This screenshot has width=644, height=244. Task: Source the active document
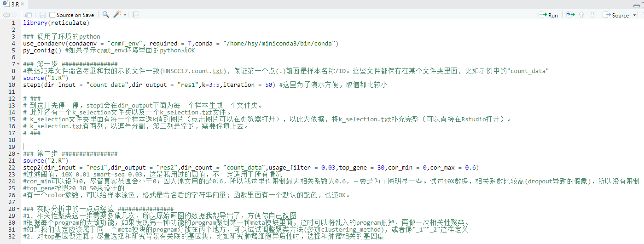tap(616, 15)
